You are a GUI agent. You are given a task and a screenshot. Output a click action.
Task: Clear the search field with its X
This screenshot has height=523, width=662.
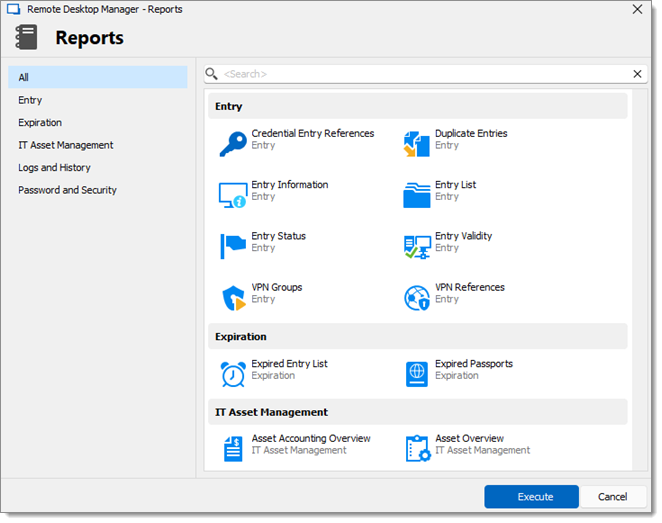click(637, 74)
